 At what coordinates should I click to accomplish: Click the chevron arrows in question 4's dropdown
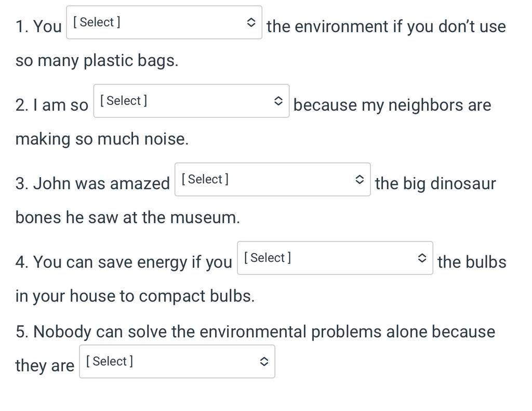[422, 258]
